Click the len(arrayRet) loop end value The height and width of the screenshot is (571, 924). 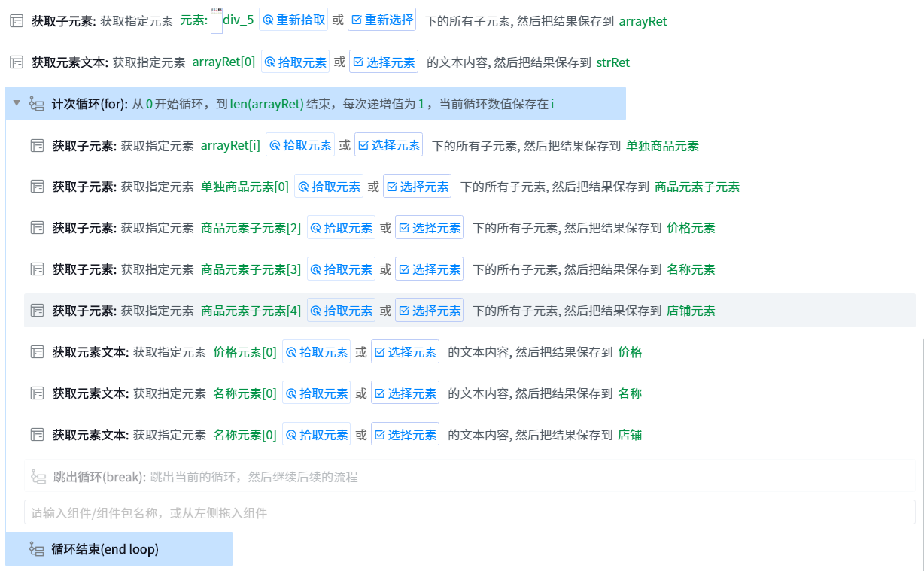pyautogui.click(x=267, y=104)
